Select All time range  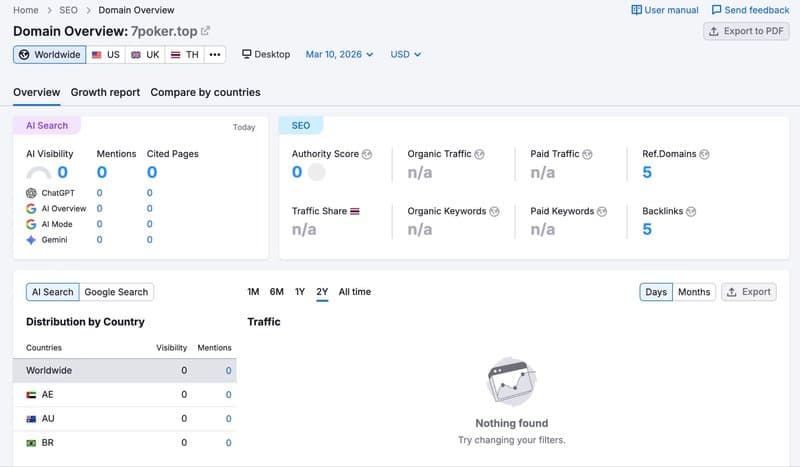tap(355, 292)
